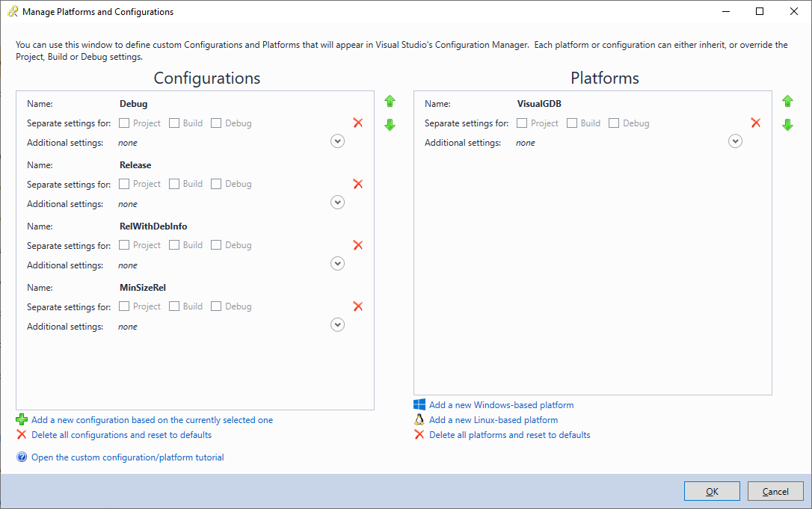Check the Build box for Release configuration
The image size is (812, 509).
[174, 184]
